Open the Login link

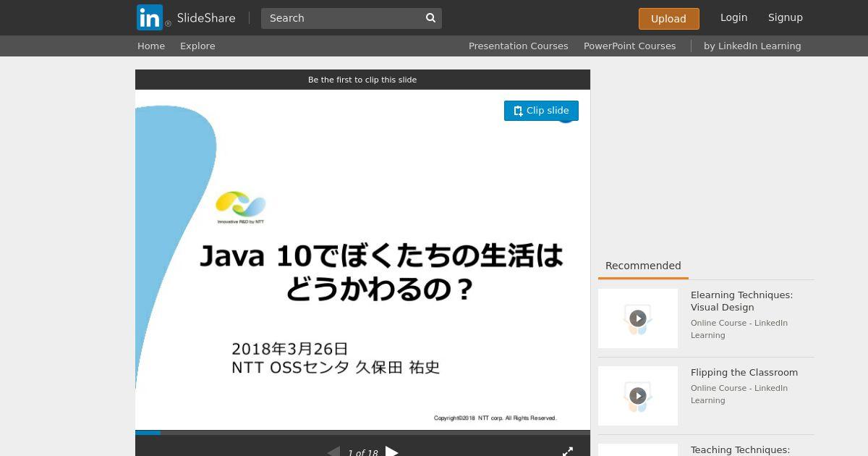(733, 17)
